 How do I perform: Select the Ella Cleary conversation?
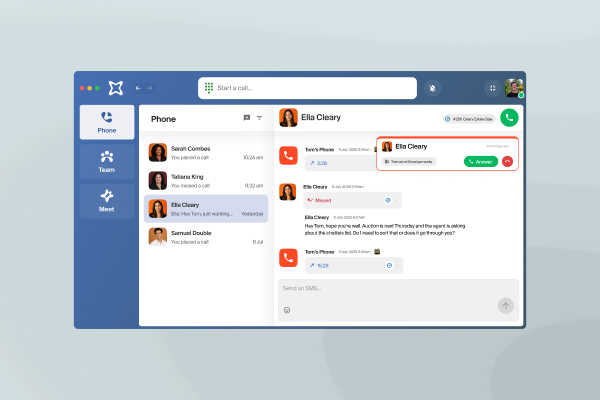pos(206,209)
